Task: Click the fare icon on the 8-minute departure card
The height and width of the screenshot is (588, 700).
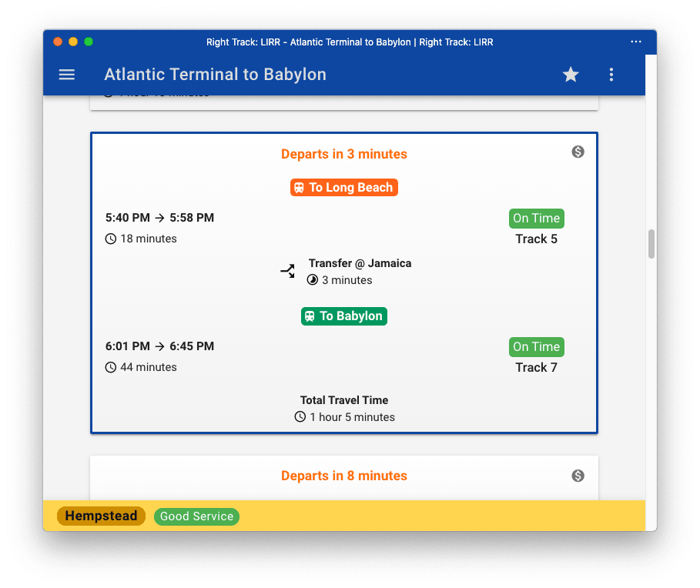Action: [x=578, y=476]
